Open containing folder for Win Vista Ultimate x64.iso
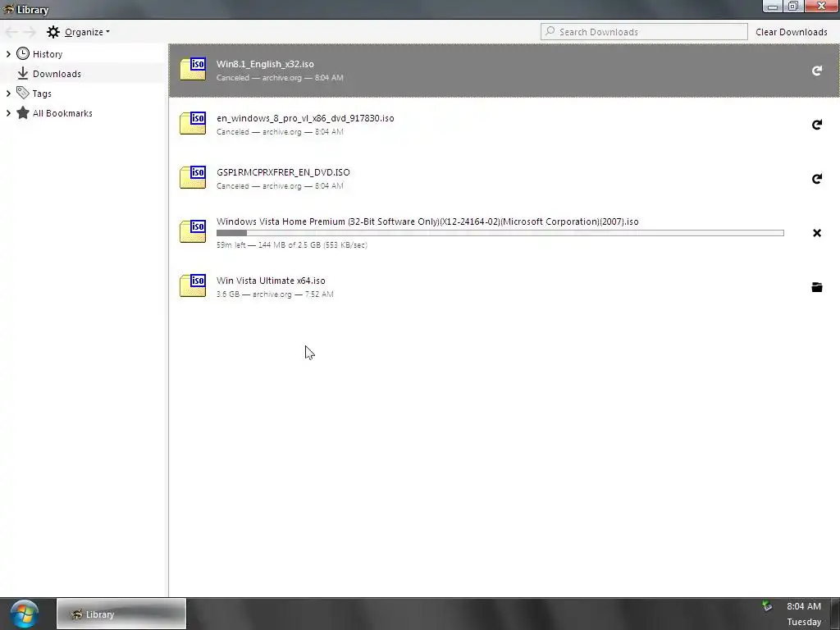Image resolution: width=840 pixels, height=630 pixels. (816, 287)
